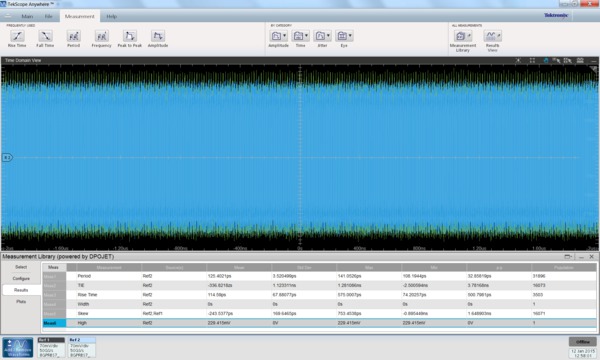The width and height of the screenshot is (600, 360).
Task: Click the R2 reference marker on waveform
Action: click(7, 157)
